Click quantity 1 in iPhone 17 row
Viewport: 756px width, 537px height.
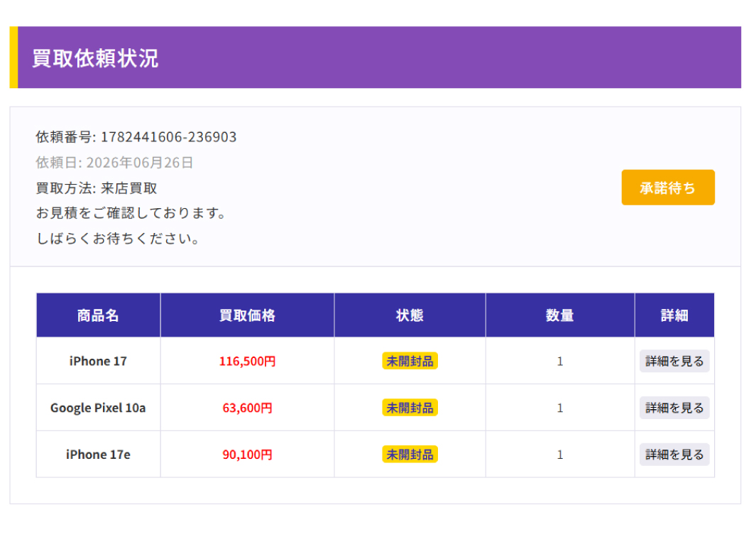click(560, 361)
